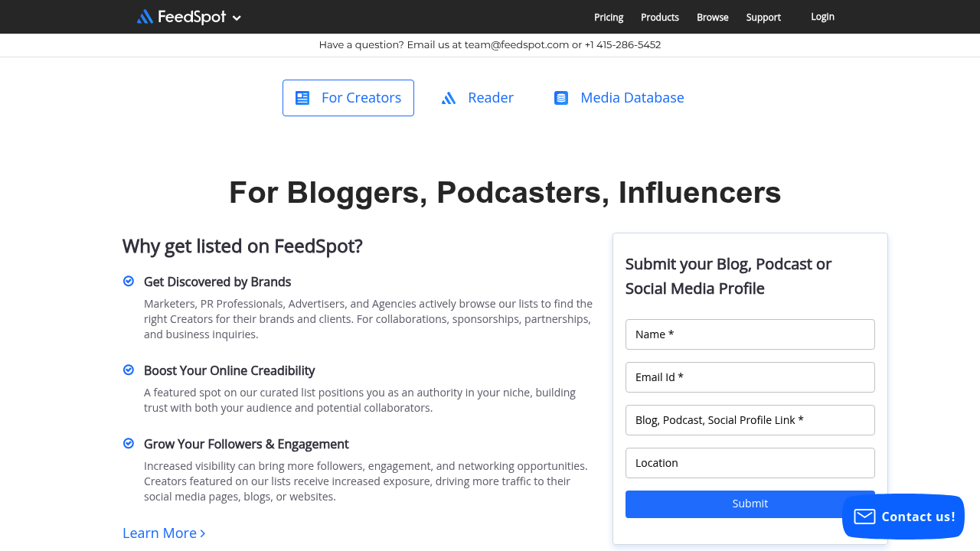Click the team@feedspot.com email address text
The height and width of the screenshot is (551, 980).
[x=517, y=44]
